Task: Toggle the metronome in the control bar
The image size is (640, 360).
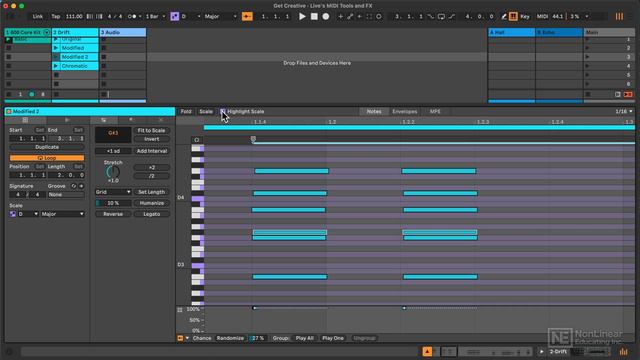Action: [x=132, y=16]
